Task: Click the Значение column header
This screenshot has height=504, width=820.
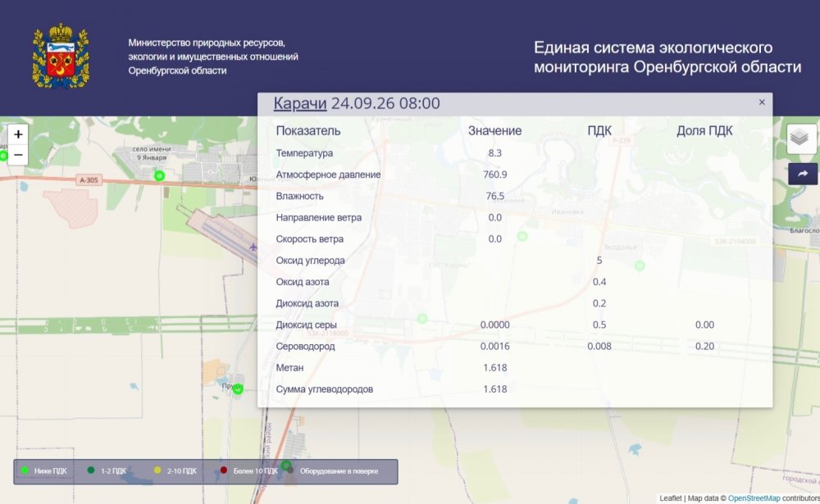Action: tap(494, 130)
